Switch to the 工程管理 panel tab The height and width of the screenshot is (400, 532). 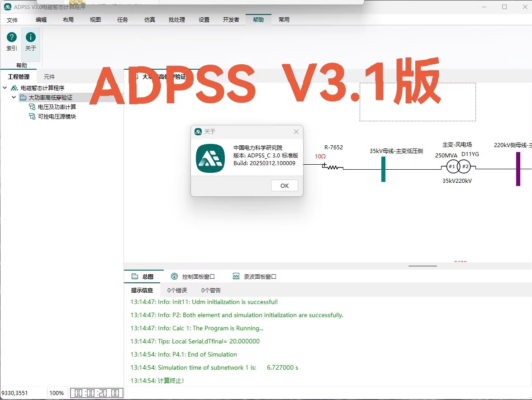pos(19,76)
